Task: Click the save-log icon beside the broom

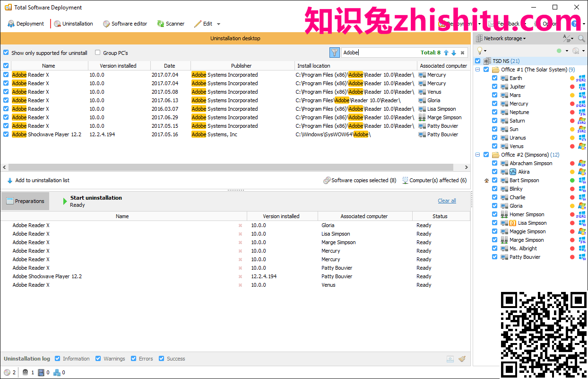Action: [x=450, y=359]
